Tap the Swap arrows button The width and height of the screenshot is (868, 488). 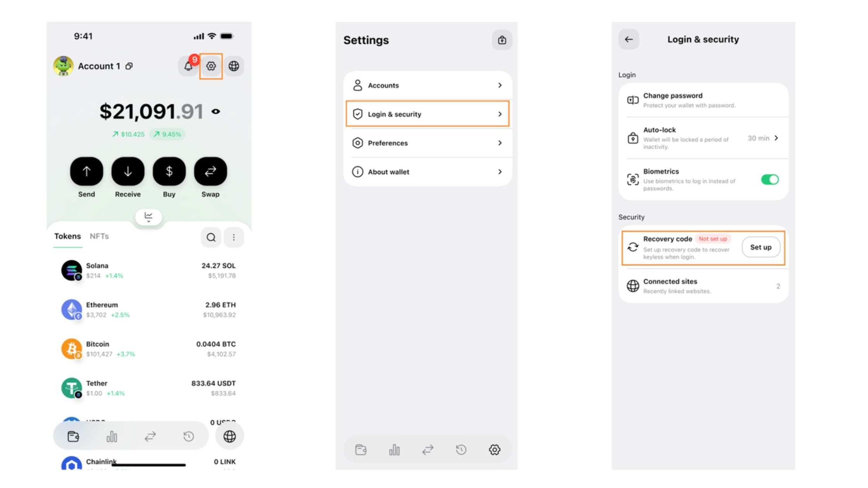[x=210, y=171]
